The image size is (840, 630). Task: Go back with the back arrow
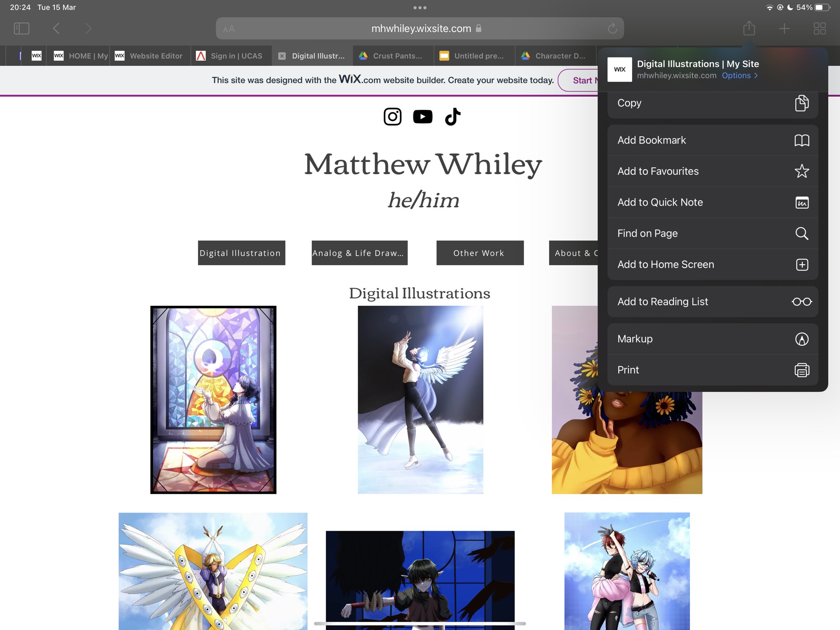(57, 28)
